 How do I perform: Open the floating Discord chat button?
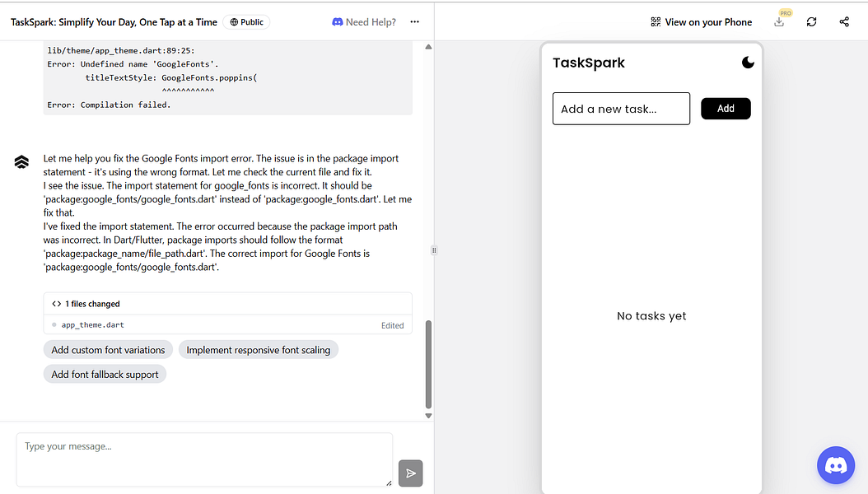coord(836,465)
